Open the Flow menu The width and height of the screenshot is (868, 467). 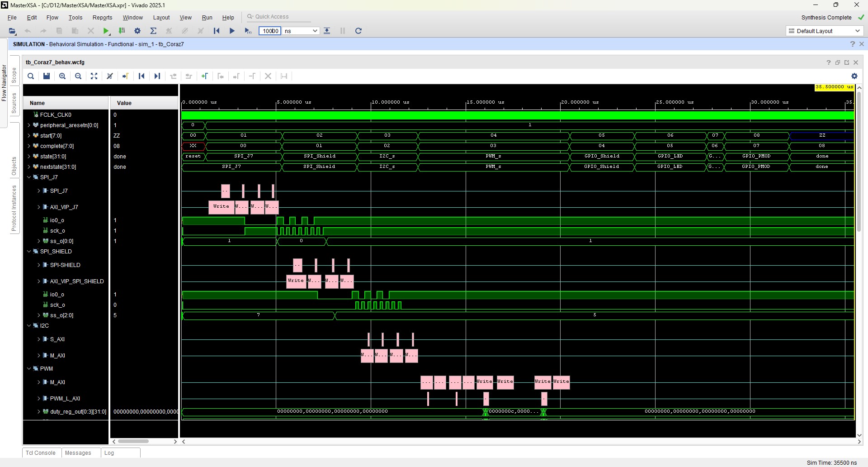(52, 17)
